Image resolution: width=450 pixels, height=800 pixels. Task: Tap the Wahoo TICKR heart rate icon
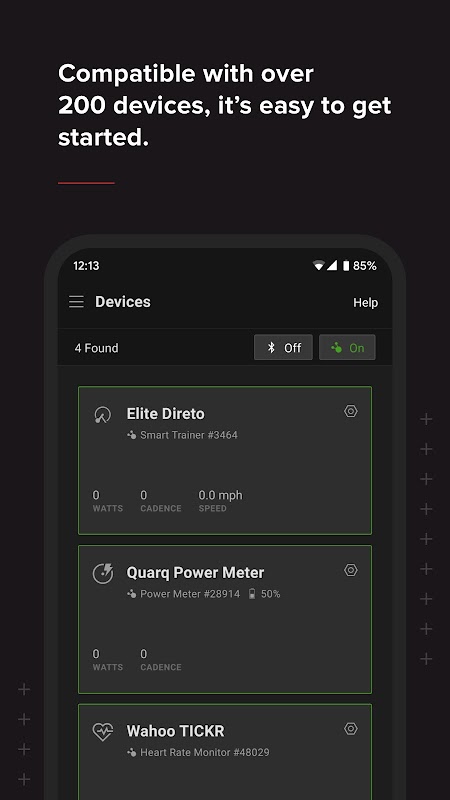pos(103,732)
